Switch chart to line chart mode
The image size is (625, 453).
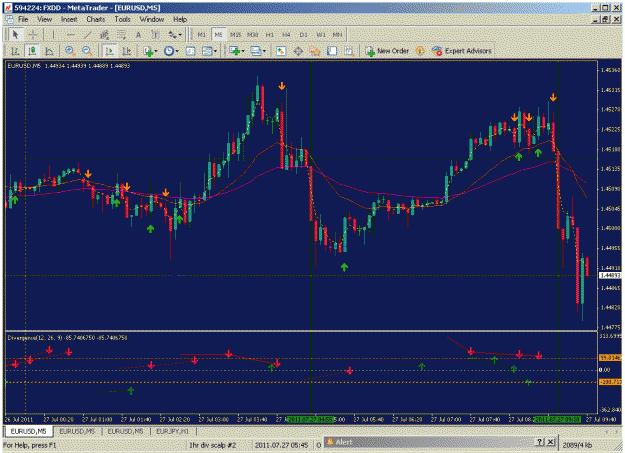[49, 51]
